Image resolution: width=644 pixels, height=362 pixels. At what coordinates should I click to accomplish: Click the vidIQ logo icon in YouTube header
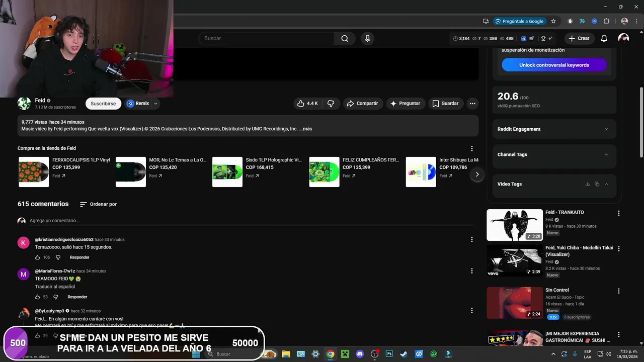[523, 38]
